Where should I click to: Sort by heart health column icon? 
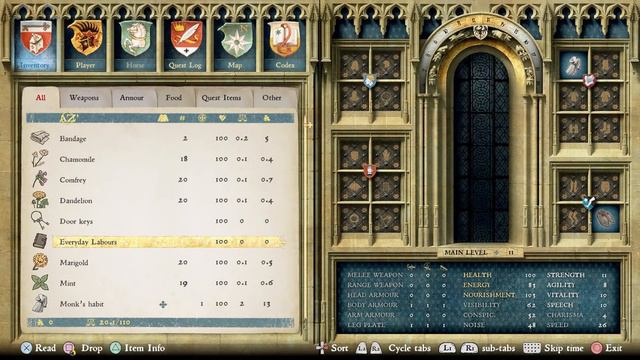click(222, 118)
